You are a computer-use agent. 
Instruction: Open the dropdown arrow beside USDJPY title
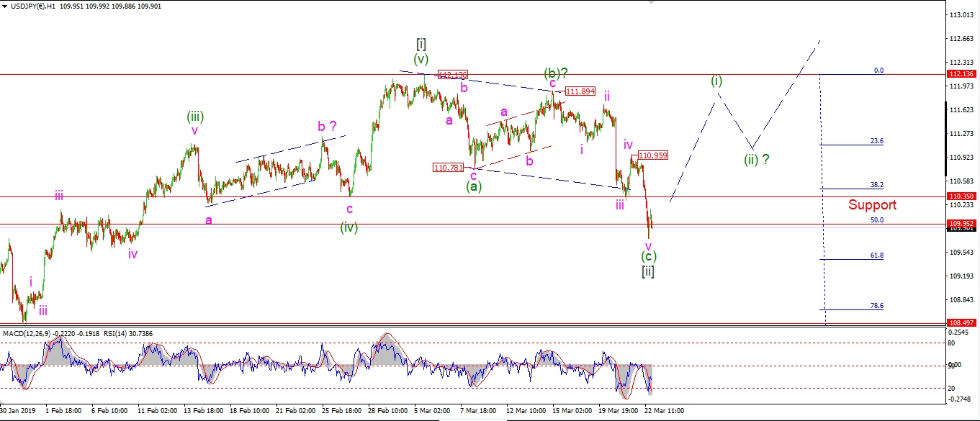5,6
